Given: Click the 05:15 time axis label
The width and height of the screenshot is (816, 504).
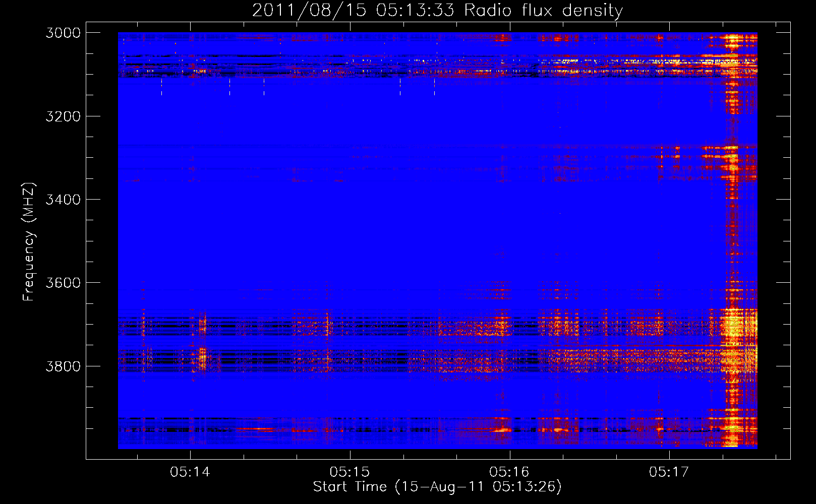Looking at the screenshot, I should click(x=349, y=472).
